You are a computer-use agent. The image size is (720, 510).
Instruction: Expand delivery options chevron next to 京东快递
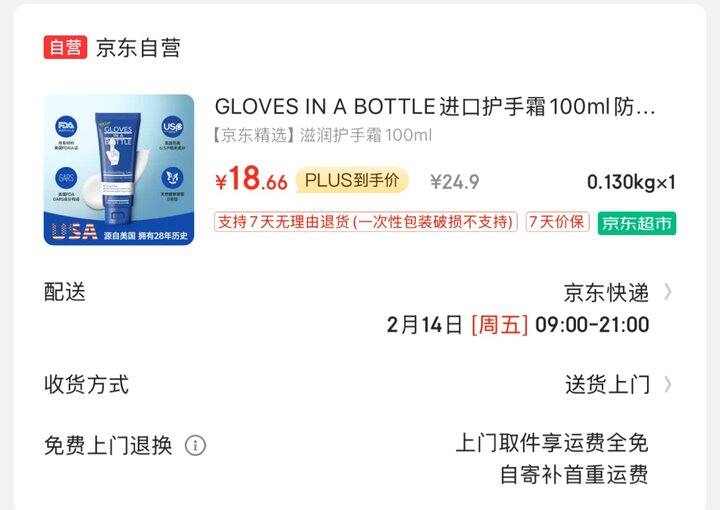[x=668, y=292]
